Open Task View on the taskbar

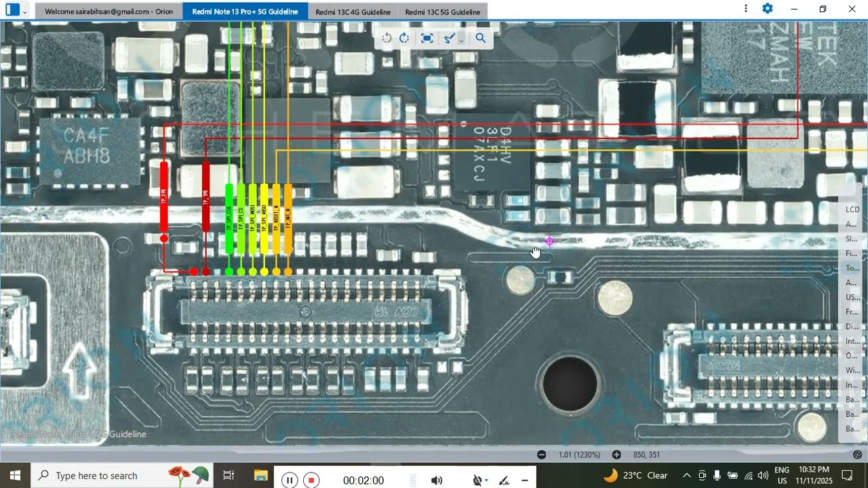[229, 475]
